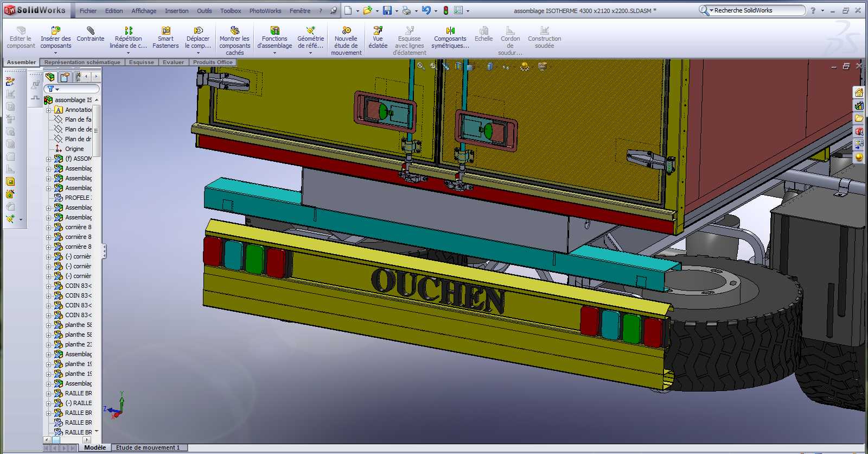Click the 3D sketch icon in left toolbar
Screen dimensions: 868x454
(10, 81)
